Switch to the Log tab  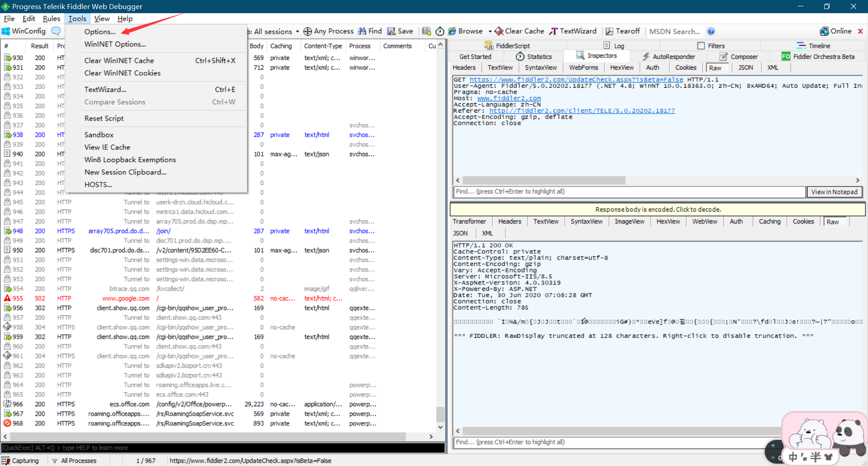(x=614, y=46)
